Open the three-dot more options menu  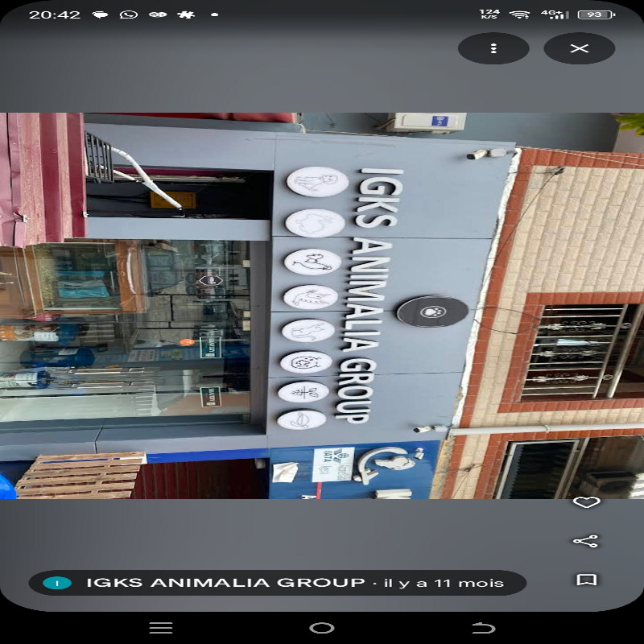coord(493,48)
